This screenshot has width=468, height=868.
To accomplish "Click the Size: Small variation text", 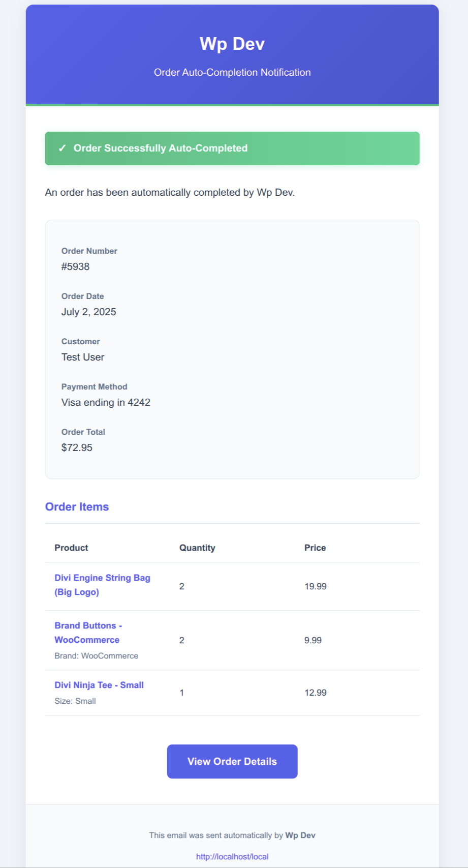I will [x=75, y=701].
